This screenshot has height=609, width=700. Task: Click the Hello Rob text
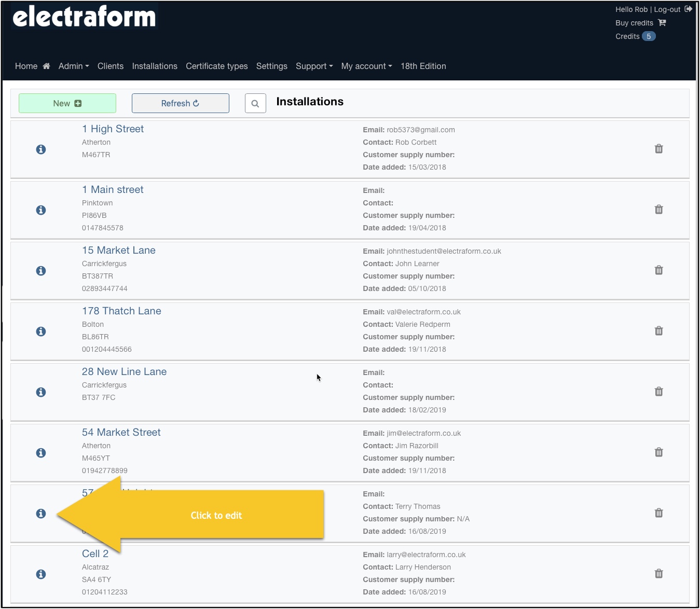tap(632, 9)
